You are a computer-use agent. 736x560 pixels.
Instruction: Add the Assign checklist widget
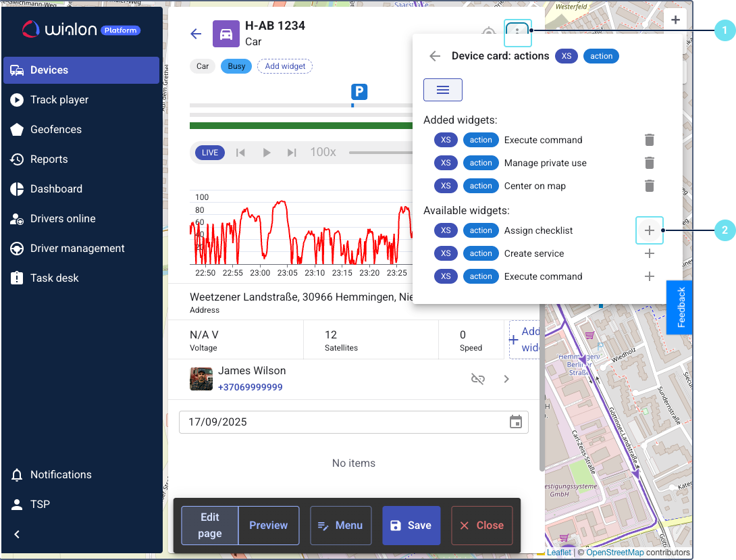649,230
